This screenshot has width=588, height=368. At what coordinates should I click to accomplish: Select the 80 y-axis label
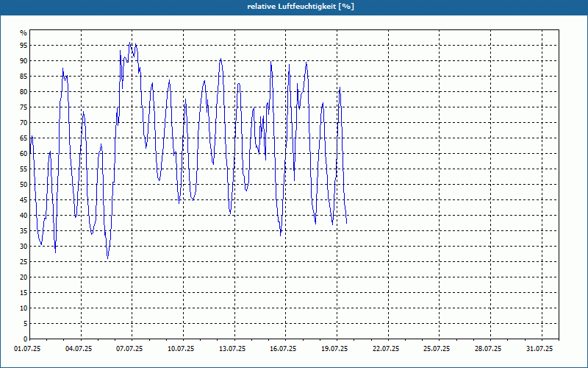coord(24,91)
